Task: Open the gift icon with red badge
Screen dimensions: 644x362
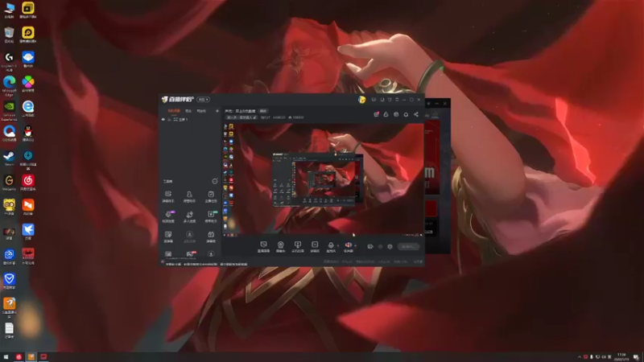Action: 376,114
